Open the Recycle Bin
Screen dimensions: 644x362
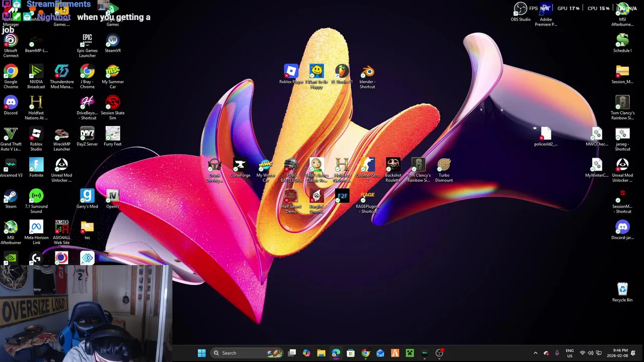pos(622,292)
